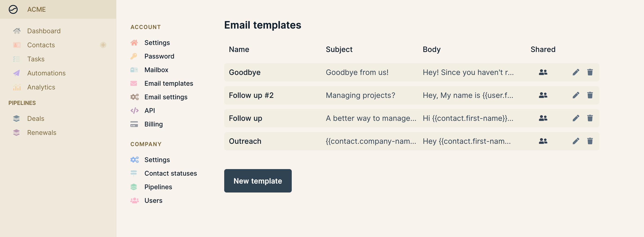Edit the Goodbye template with the pencil
The height and width of the screenshot is (237, 644).
(x=576, y=72)
